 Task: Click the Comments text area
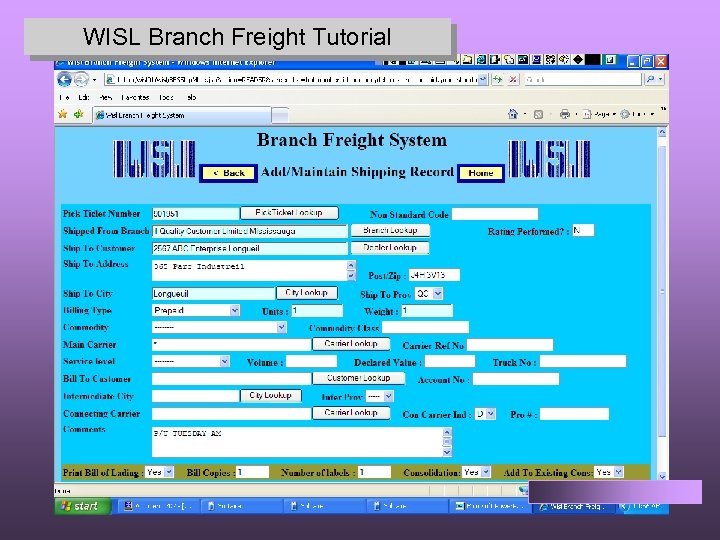[x=302, y=442]
